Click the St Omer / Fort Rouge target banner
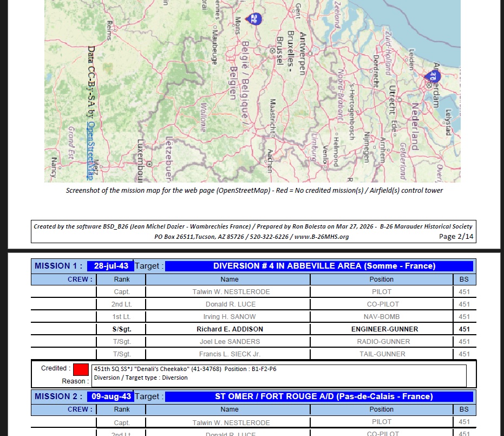Screen dimensions: 504x436 (x=319, y=396)
